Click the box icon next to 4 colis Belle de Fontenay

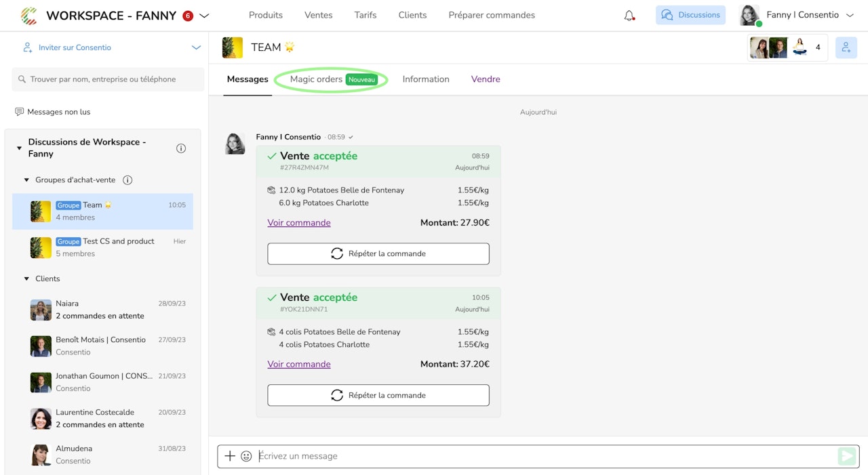[271, 332]
